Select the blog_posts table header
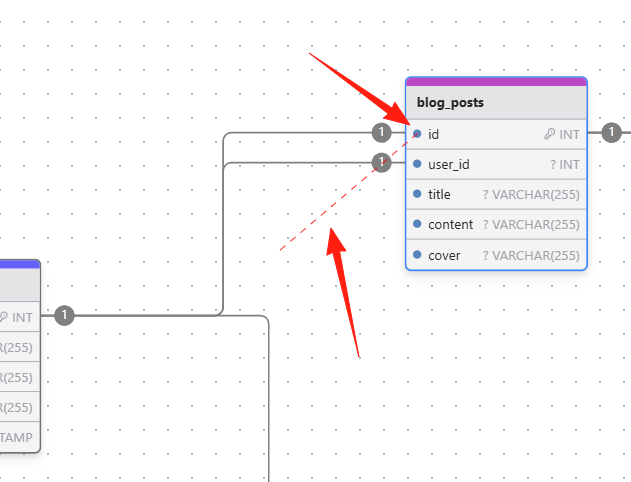This screenshot has height=482, width=631. tap(496, 103)
